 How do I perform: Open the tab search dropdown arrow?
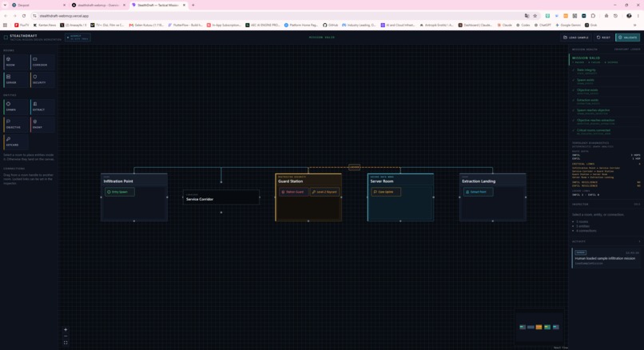[5, 5]
